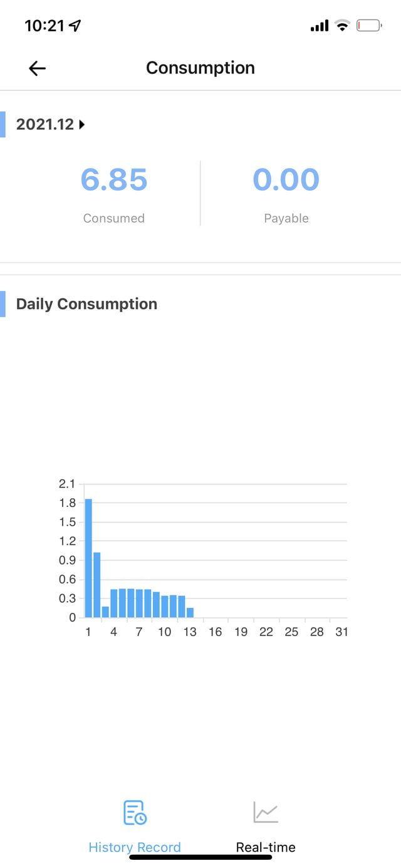
Task: Select the day 2 consumption bar
Action: point(97,585)
